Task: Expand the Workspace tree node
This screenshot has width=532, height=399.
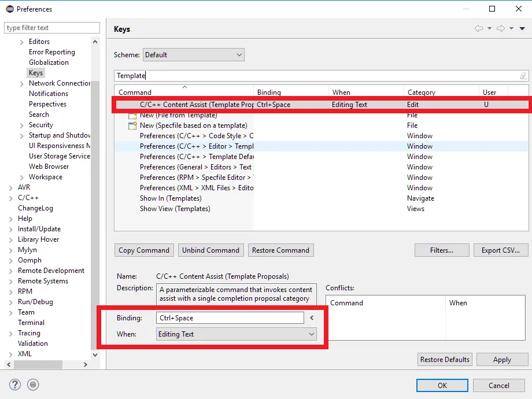Action: 22,178
